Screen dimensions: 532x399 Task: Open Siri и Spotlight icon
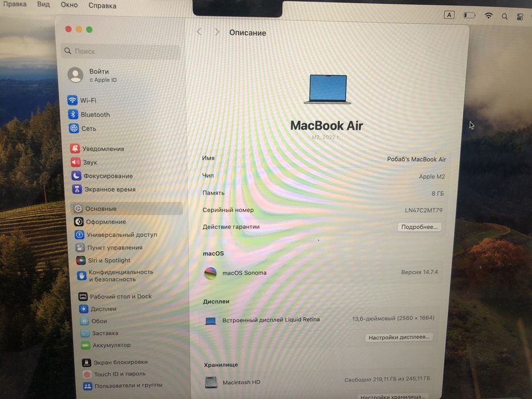point(81,260)
